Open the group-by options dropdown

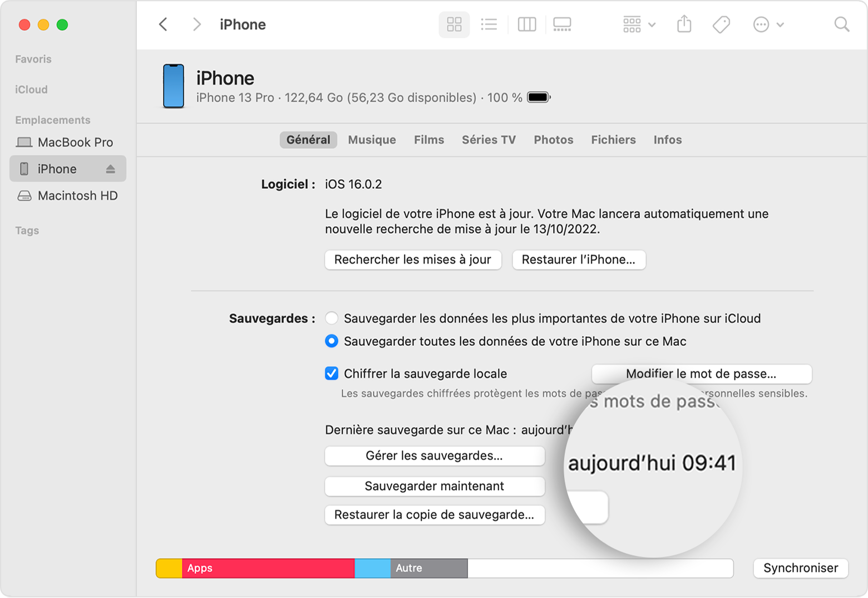[x=639, y=24]
